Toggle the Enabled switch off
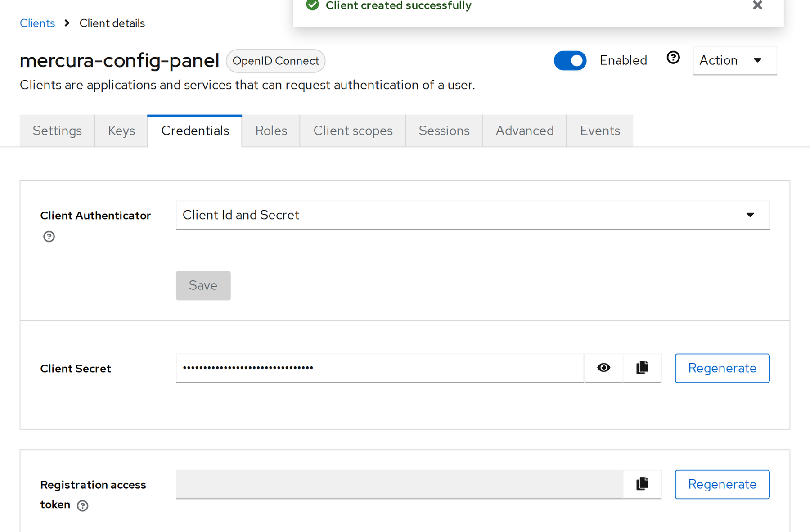This screenshot has height=532, width=810. [570, 60]
